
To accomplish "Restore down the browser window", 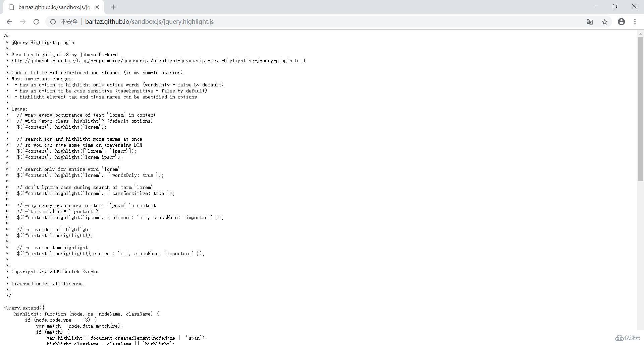I will [x=615, y=6].
